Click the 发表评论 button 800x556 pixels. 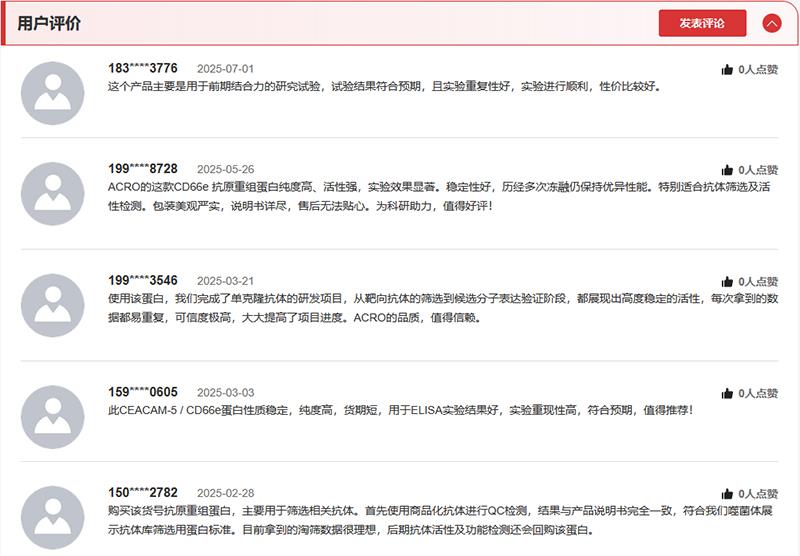[x=702, y=23]
